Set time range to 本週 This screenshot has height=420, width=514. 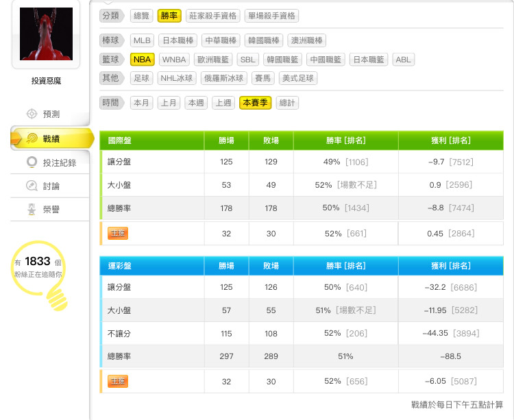(x=196, y=103)
